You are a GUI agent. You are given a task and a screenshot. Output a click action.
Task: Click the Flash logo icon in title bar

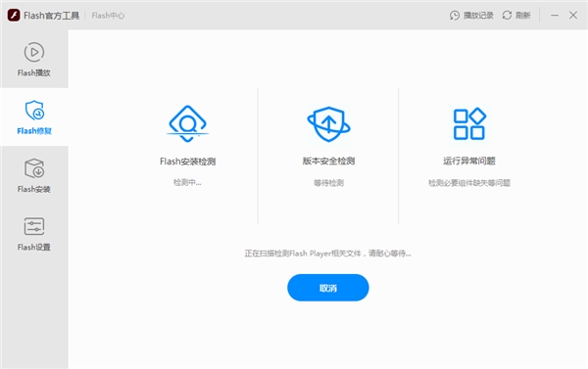pos(14,16)
